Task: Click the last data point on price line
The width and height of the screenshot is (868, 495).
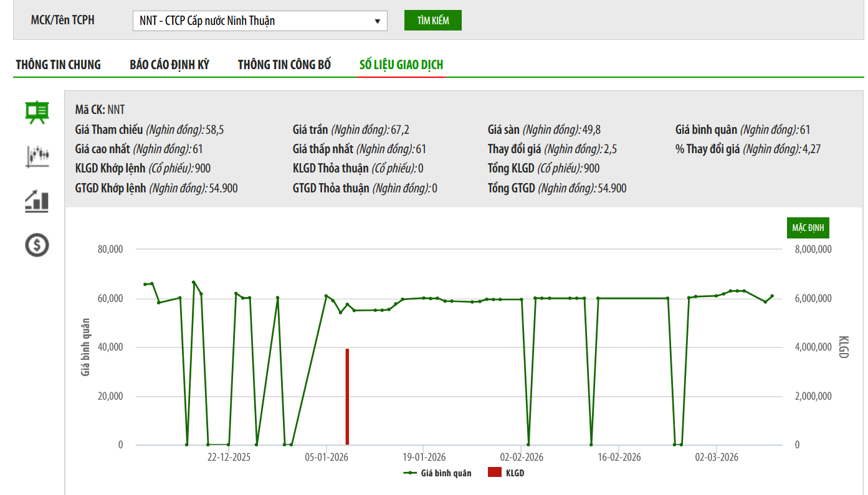Action: [x=772, y=296]
